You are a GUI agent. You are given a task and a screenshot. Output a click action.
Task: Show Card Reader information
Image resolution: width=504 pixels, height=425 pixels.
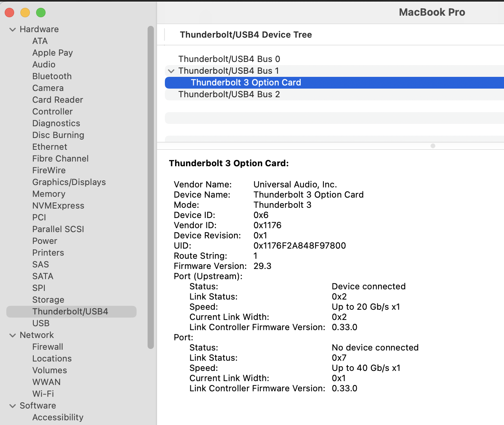tap(58, 100)
